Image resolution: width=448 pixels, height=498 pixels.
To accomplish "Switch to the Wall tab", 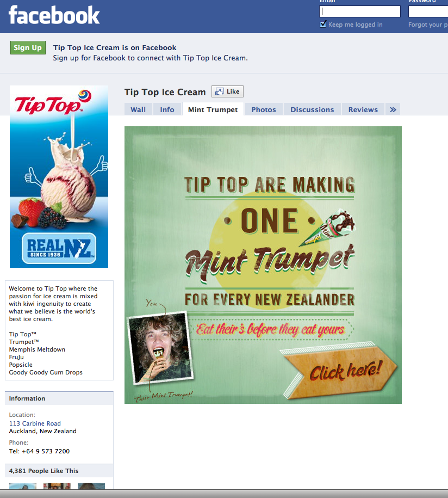I will pyautogui.click(x=138, y=109).
